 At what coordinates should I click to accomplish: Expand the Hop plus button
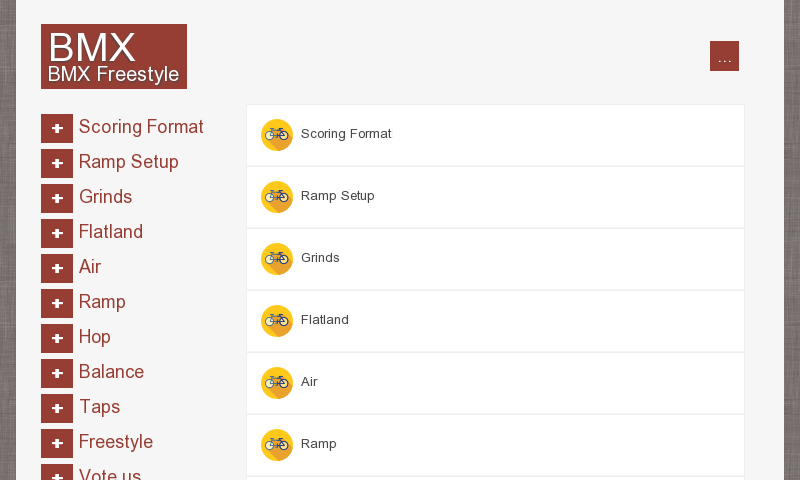(x=57, y=339)
